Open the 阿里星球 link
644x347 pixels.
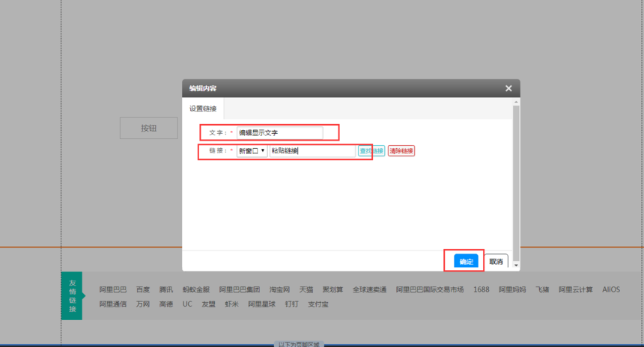click(261, 304)
